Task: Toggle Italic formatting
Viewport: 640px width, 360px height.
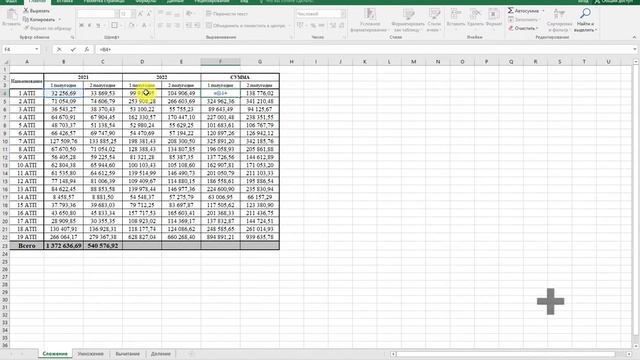Action: click(x=89, y=25)
